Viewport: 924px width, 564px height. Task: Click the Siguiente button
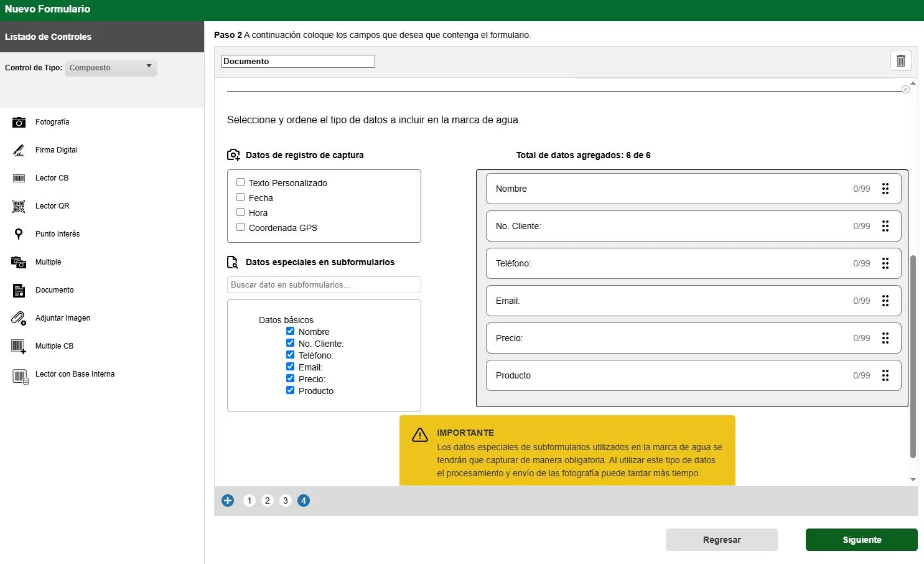pos(862,540)
